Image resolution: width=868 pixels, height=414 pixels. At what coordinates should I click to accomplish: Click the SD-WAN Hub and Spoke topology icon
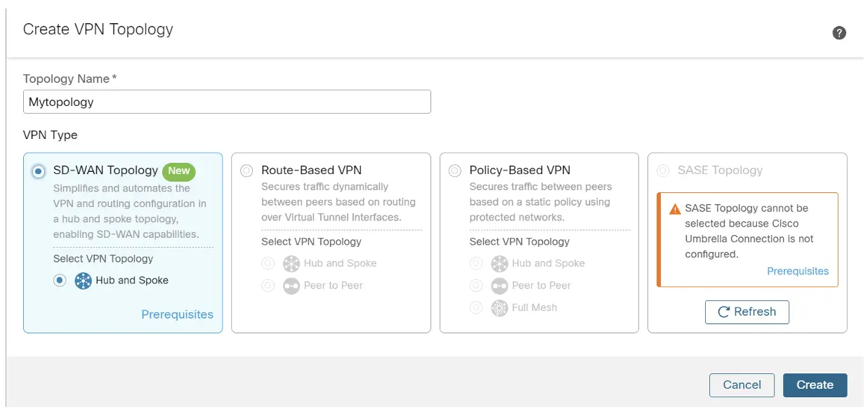click(83, 281)
